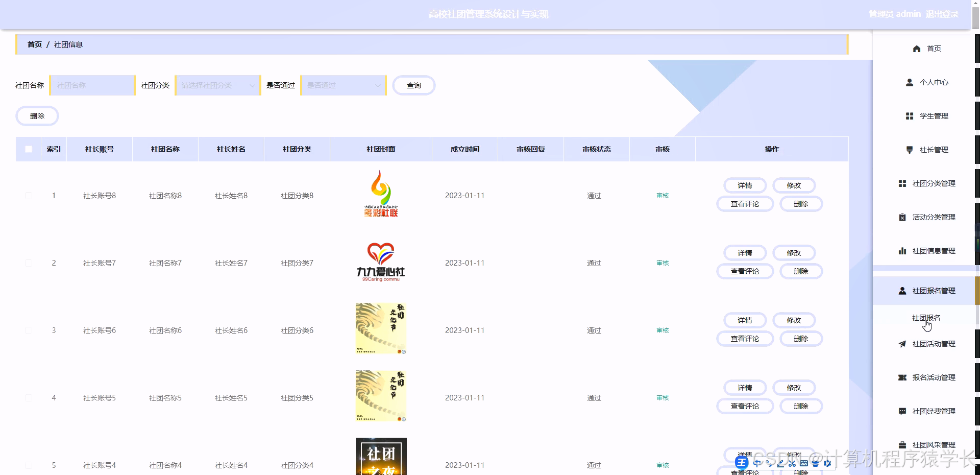Click the batch 删除 button above table

37,116
